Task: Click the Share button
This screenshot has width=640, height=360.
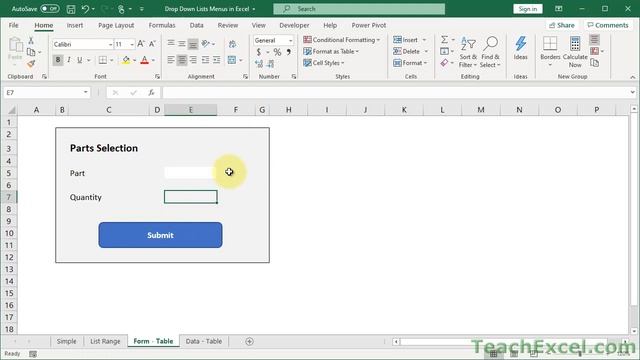Action: (x=562, y=25)
